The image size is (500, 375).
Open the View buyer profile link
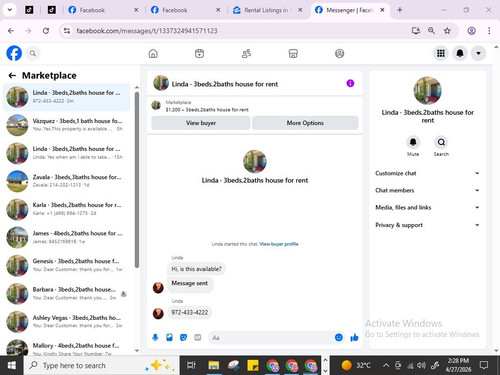(x=279, y=244)
